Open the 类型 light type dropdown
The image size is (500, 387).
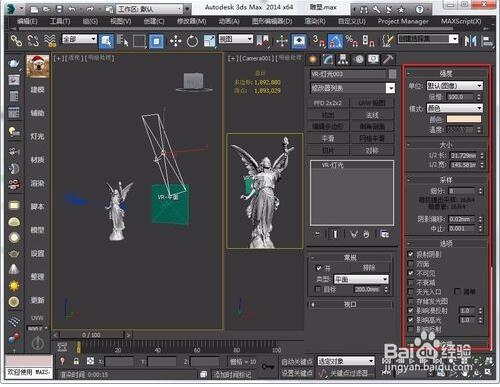coord(361,279)
